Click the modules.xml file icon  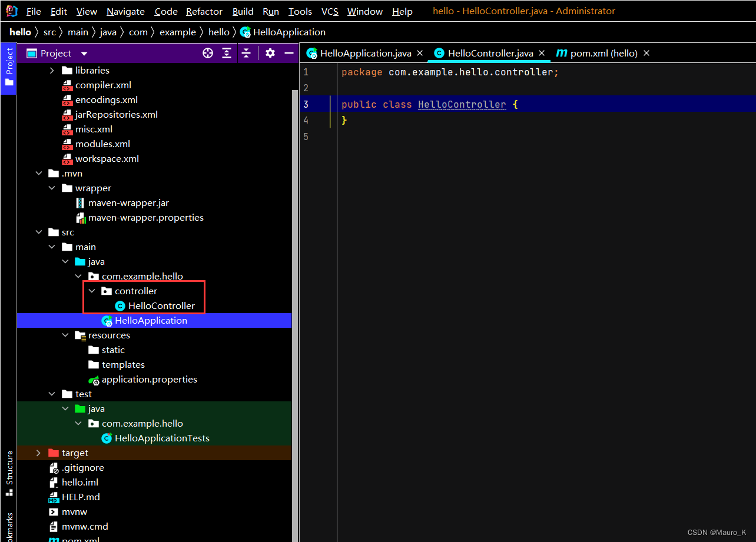click(67, 144)
